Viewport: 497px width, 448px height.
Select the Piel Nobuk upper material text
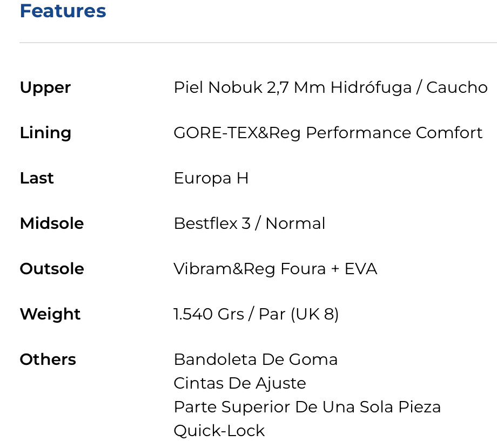click(292, 87)
